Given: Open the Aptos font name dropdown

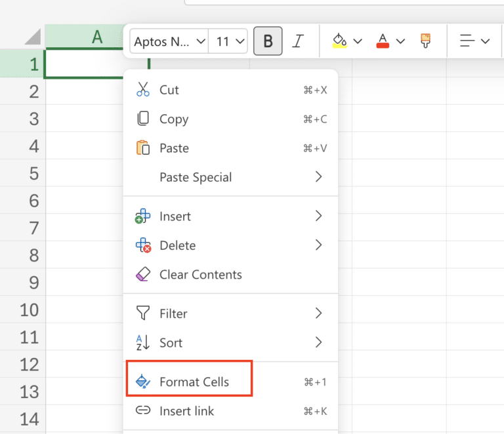Looking at the screenshot, I should click(x=169, y=41).
